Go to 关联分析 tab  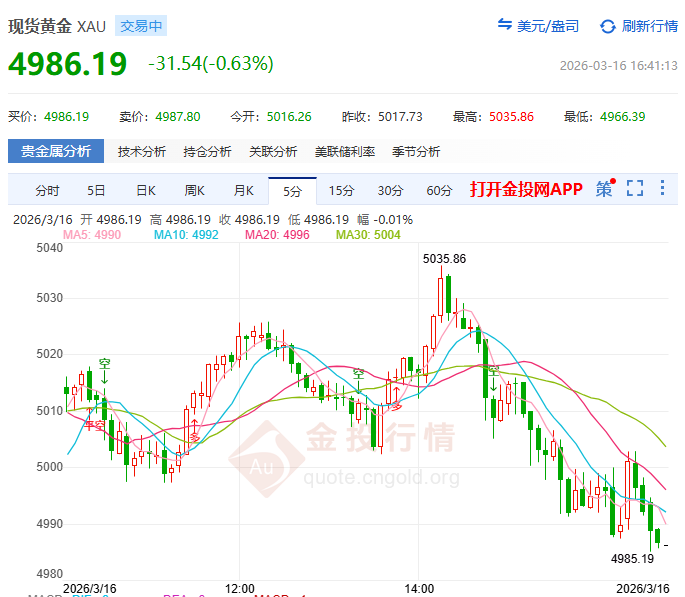click(273, 152)
